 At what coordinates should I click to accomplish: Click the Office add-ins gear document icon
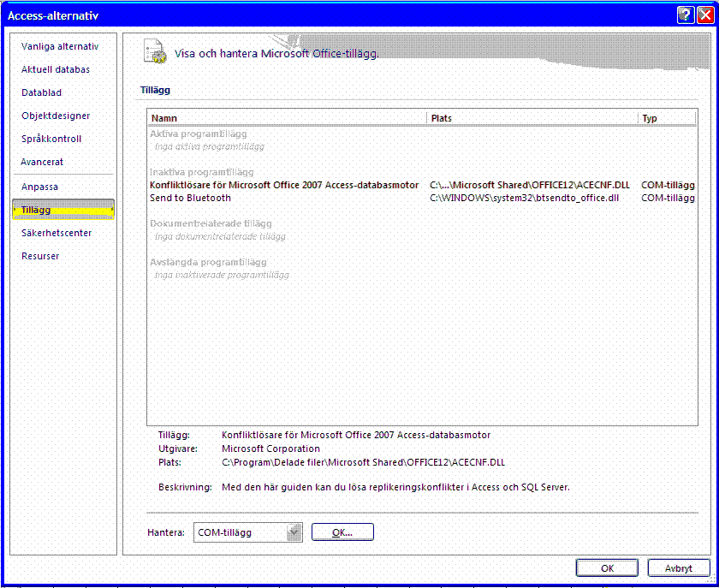(155, 50)
